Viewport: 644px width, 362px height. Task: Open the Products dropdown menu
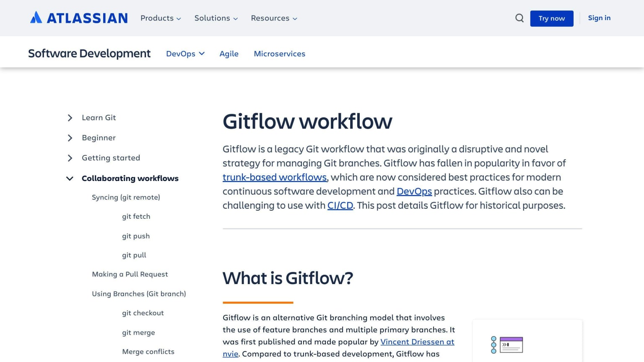[x=161, y=18]
